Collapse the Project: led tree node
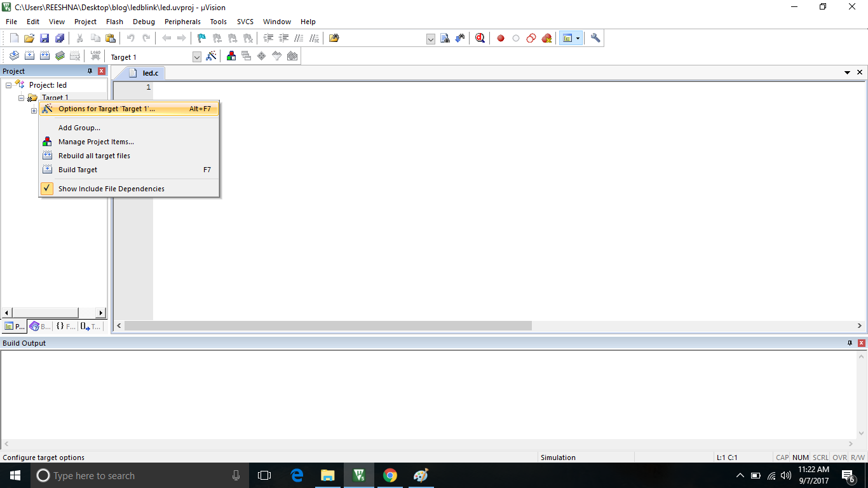The width and height of the screenshot is (868, 488). [8, 85]
